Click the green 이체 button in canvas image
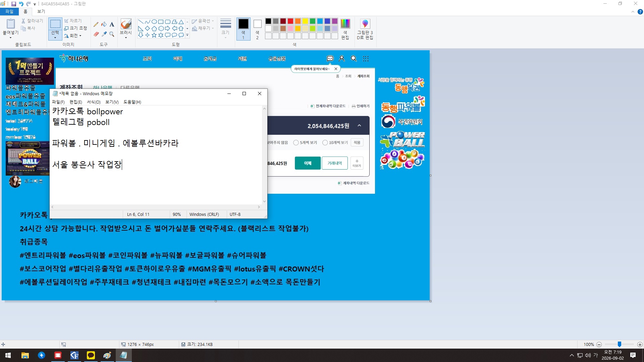644x362 pixels. 308,163
